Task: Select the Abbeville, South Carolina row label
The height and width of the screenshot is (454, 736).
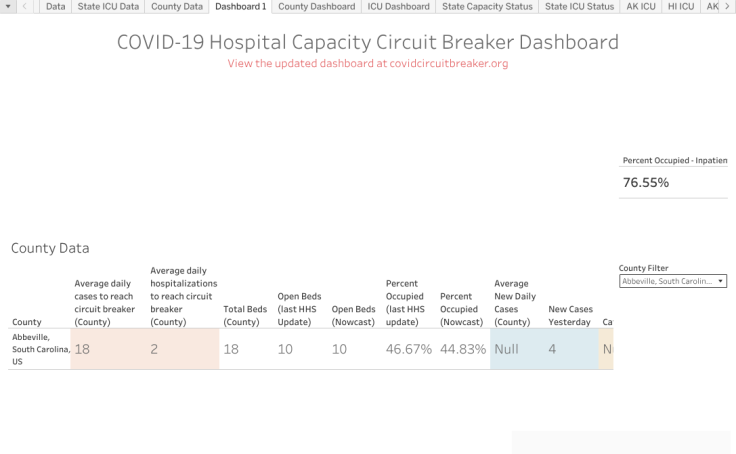Action: point(40,349)
